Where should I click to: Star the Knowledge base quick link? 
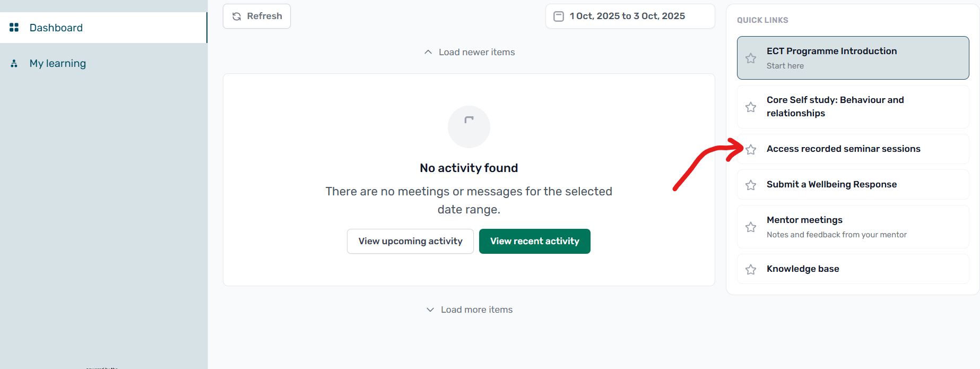coord(751,270)
